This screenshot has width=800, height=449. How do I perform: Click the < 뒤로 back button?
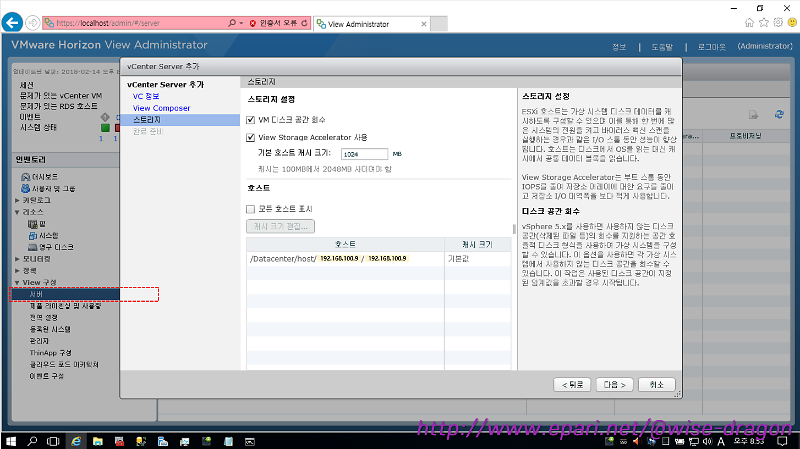(572, 385)
